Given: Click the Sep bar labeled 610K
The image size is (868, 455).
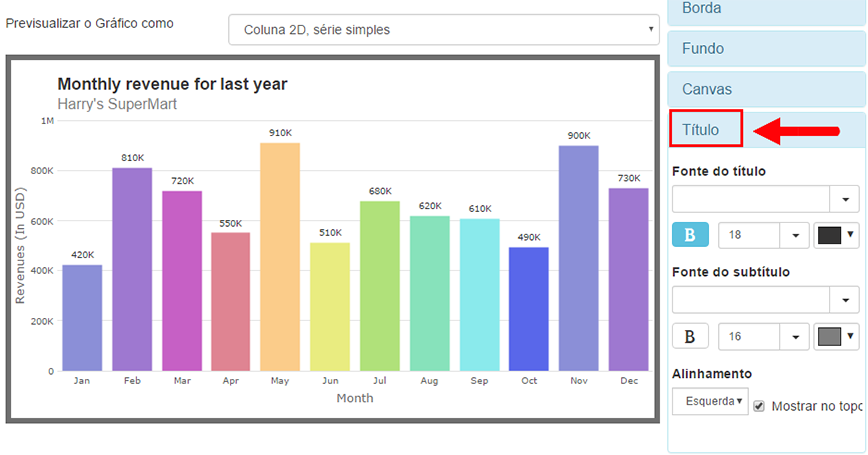Looking at the screenshot, I should pos(479,294).
